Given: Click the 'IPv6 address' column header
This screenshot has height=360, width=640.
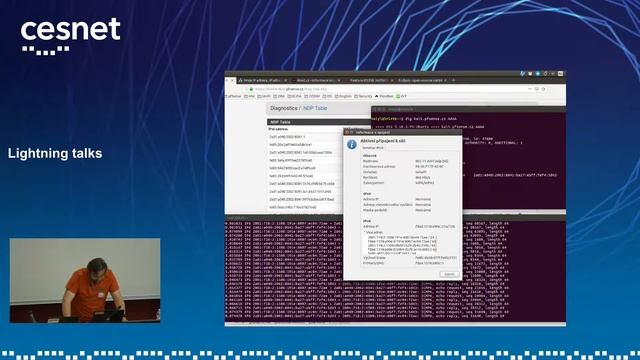Looking at the screenshot, I should pyautogui.click(x=278, y=129).
